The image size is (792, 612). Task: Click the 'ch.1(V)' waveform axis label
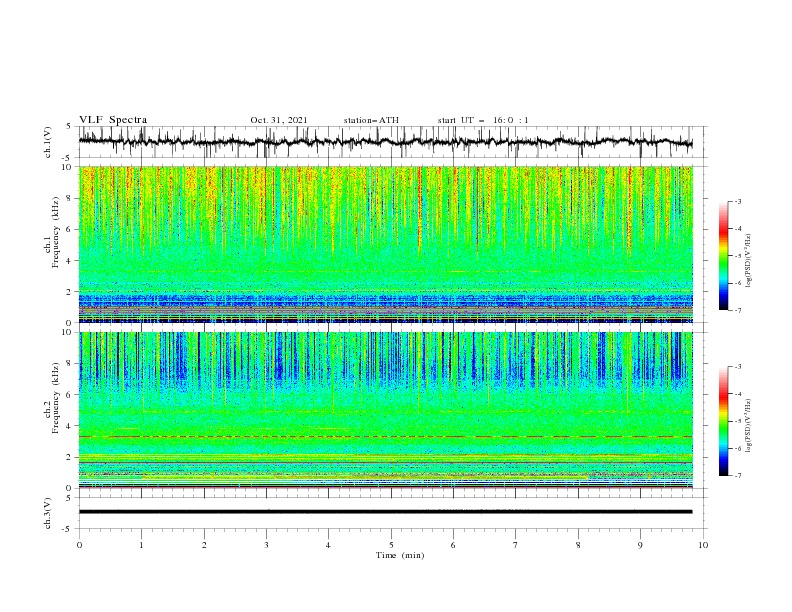[x=48, y=142]
